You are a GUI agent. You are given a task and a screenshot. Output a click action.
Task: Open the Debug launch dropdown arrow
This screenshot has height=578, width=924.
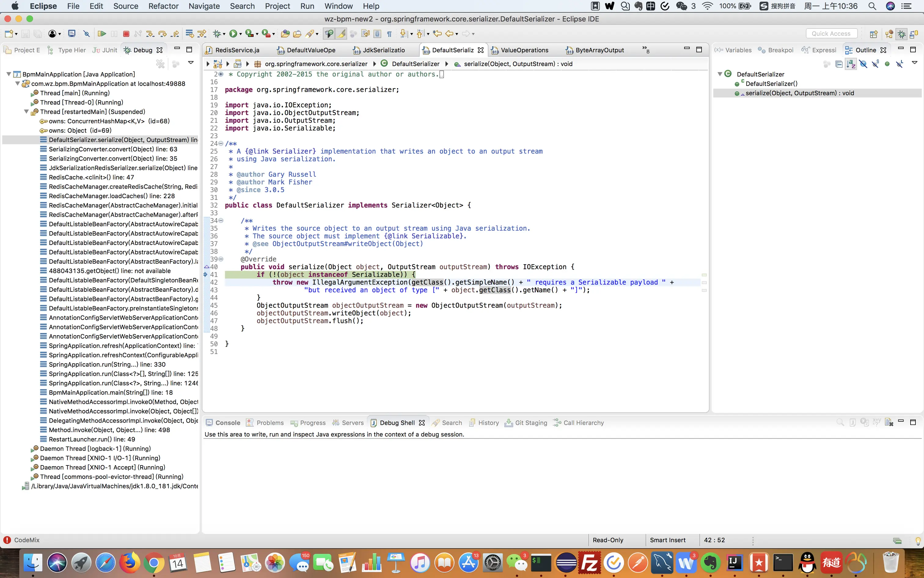(x=224, y=34)
